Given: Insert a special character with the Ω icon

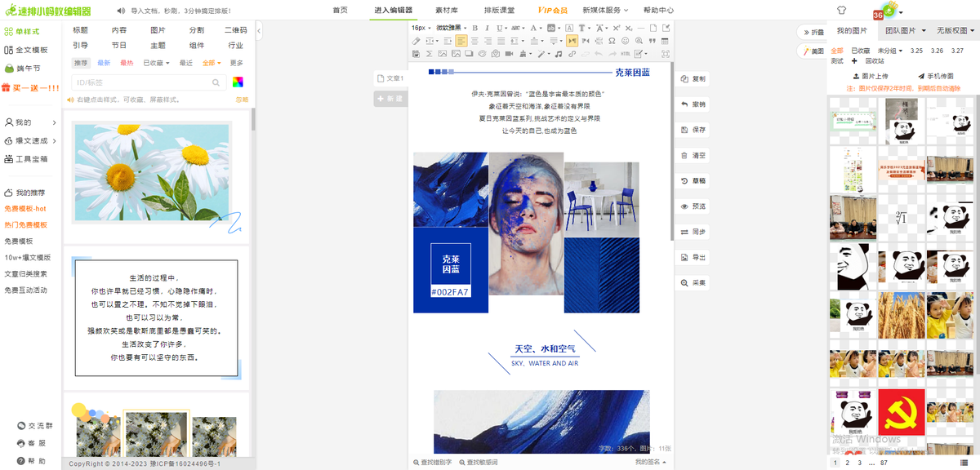Looking at the screenshot, I should click(611, 41).
